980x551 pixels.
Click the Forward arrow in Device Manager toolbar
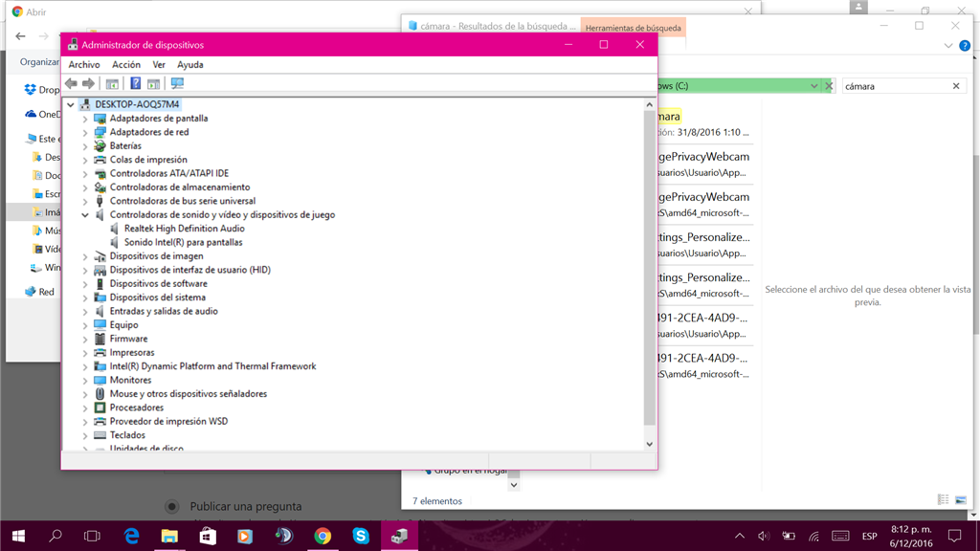tap(89, 83)
